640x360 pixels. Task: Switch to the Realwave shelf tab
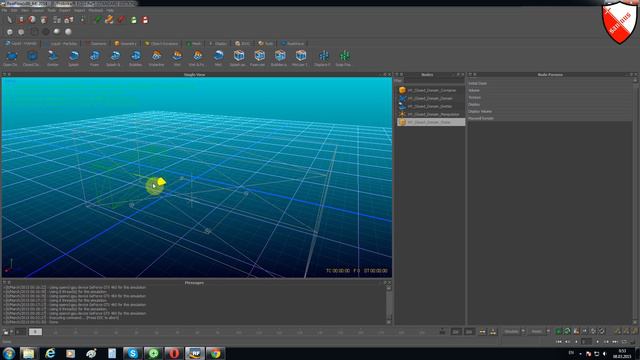[x=293, y=43]
